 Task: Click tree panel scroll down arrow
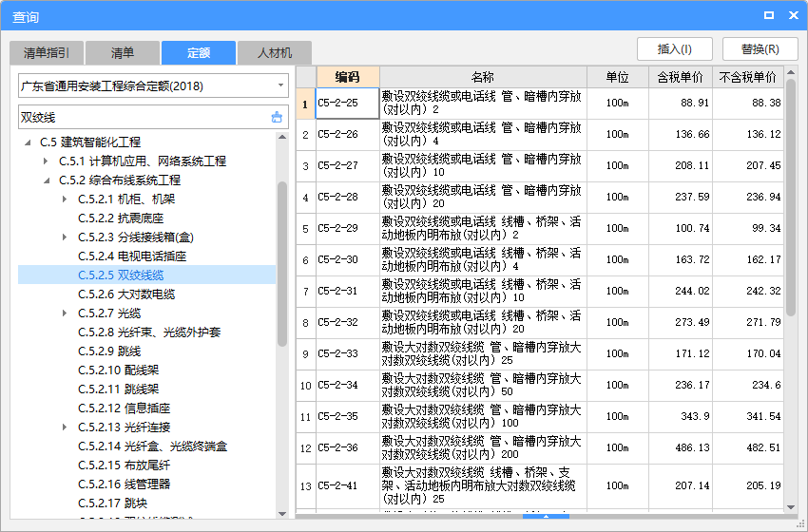(x=282, y=513)
